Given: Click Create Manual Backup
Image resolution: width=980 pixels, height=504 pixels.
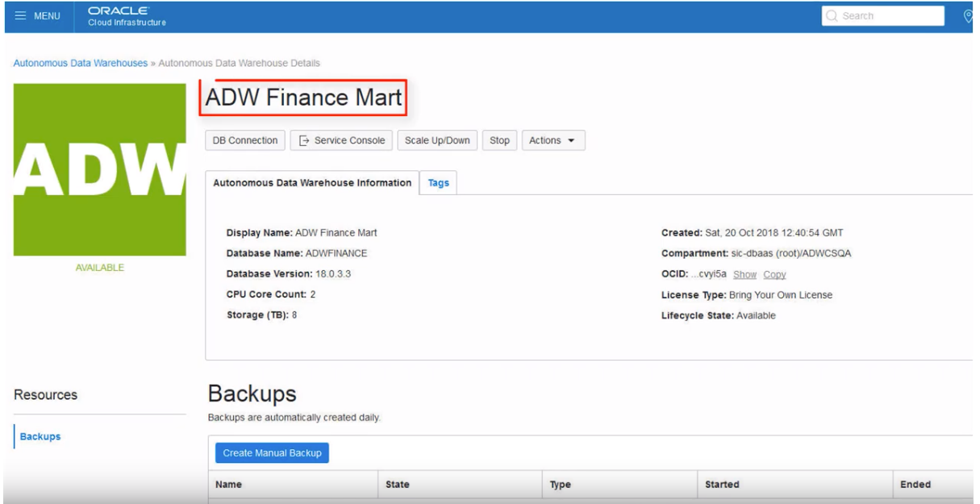Looking at the screenshot, I should [x=272, y=453].
